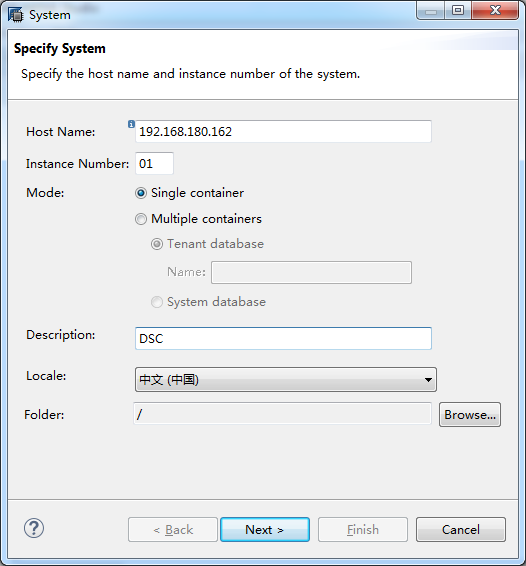
Task: Click the Back button
Action: click(x=173, y=530)
